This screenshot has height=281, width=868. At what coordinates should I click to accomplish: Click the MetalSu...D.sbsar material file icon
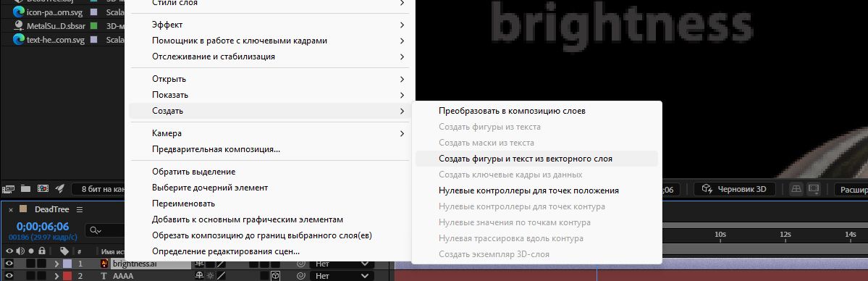point(18,25)
